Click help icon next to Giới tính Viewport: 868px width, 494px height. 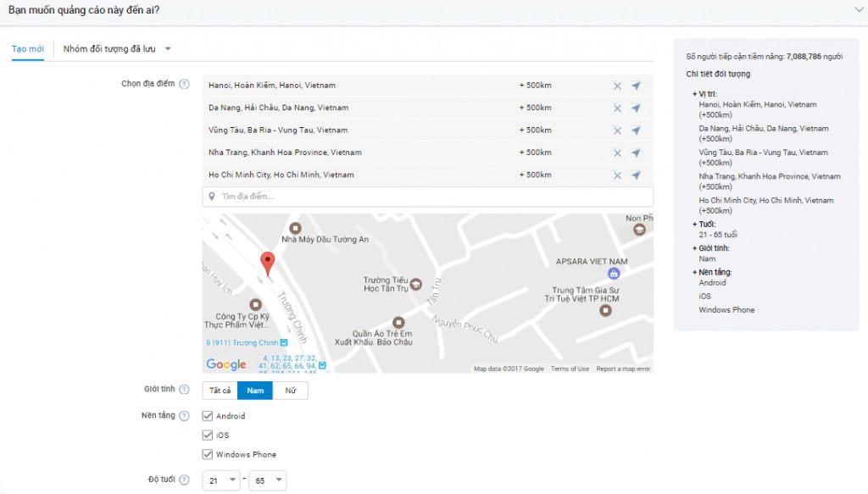pyautogui.click(x=184, y=390)
